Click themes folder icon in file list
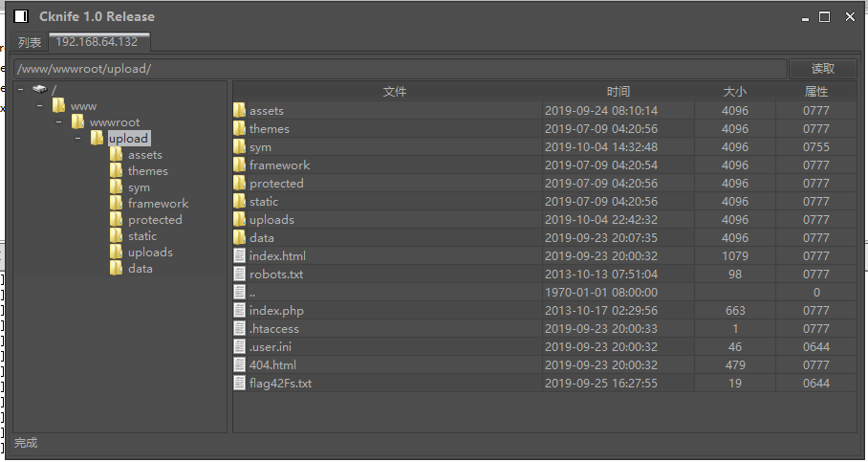The image size is (868, 462). 239,128
